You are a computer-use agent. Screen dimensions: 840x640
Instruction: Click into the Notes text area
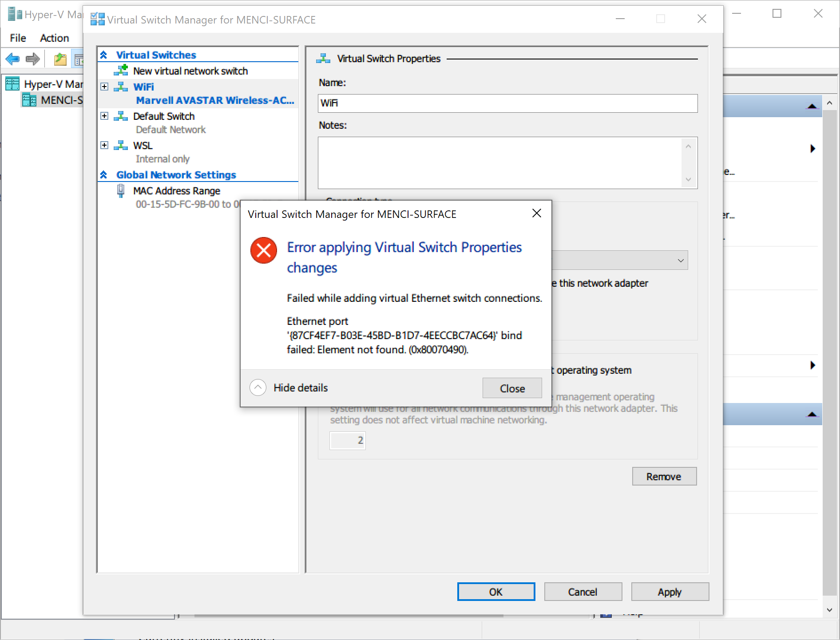(499, 163)
